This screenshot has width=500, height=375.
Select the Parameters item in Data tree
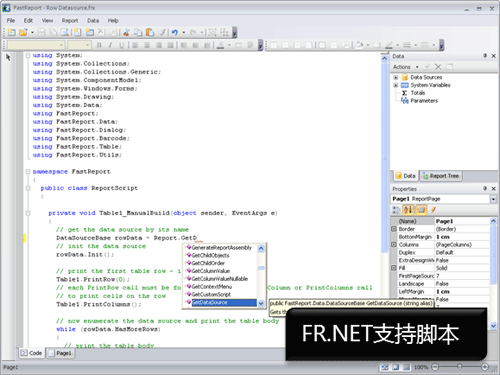click(x=424, y=101)
